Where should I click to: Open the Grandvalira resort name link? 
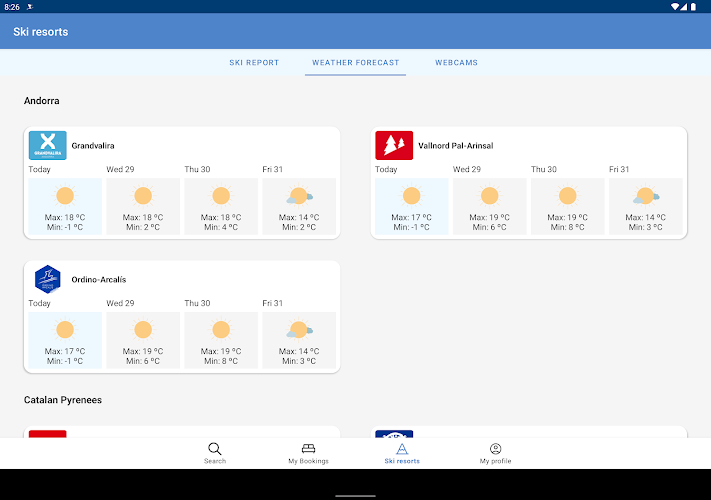[93, 146]
